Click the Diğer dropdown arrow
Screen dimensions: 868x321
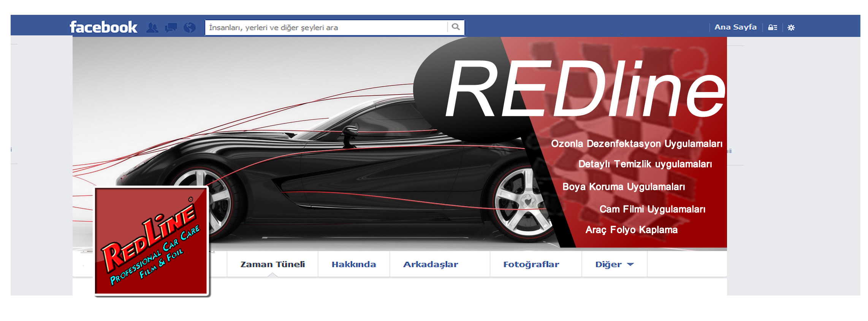pos(630,265)
